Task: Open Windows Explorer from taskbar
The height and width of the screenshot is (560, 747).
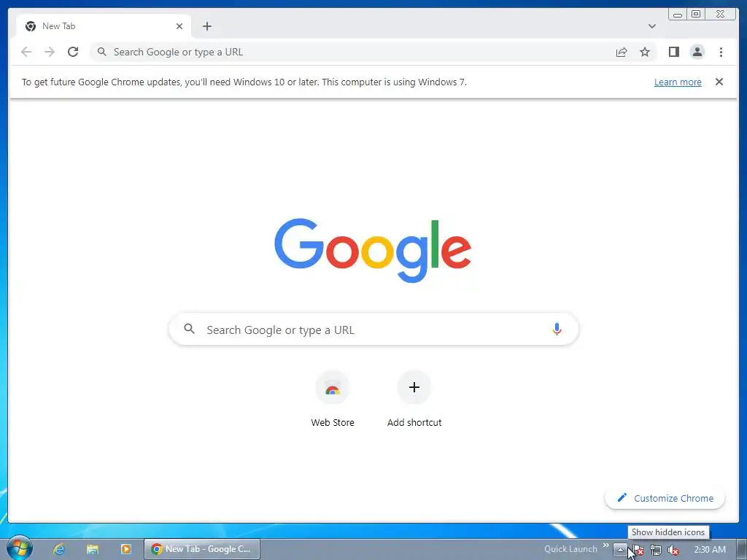Action: tap(93, 549)
